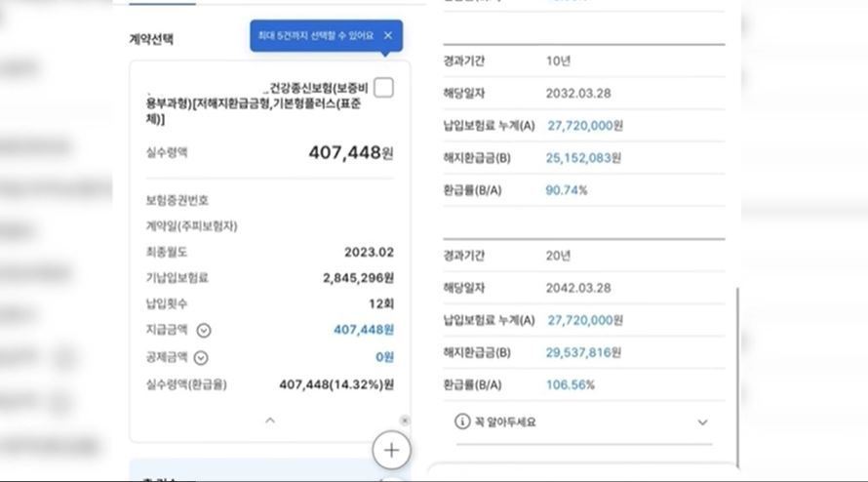Select the underlined tab at top left
Screen dimensions: 868x482
162,3
